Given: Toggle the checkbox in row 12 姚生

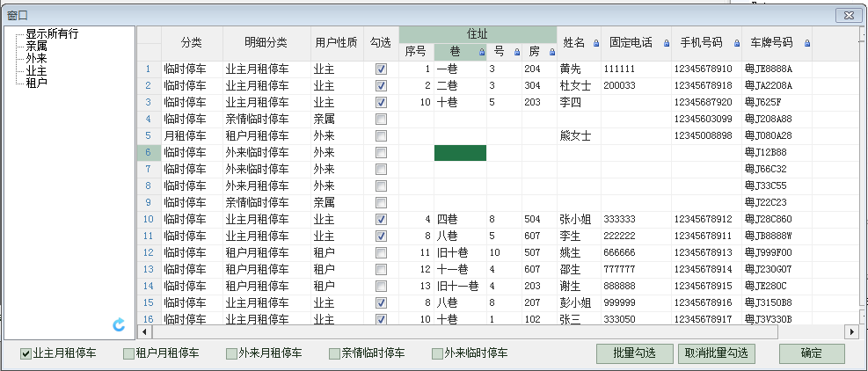Looking at the screenshot, I should point(381,252).
